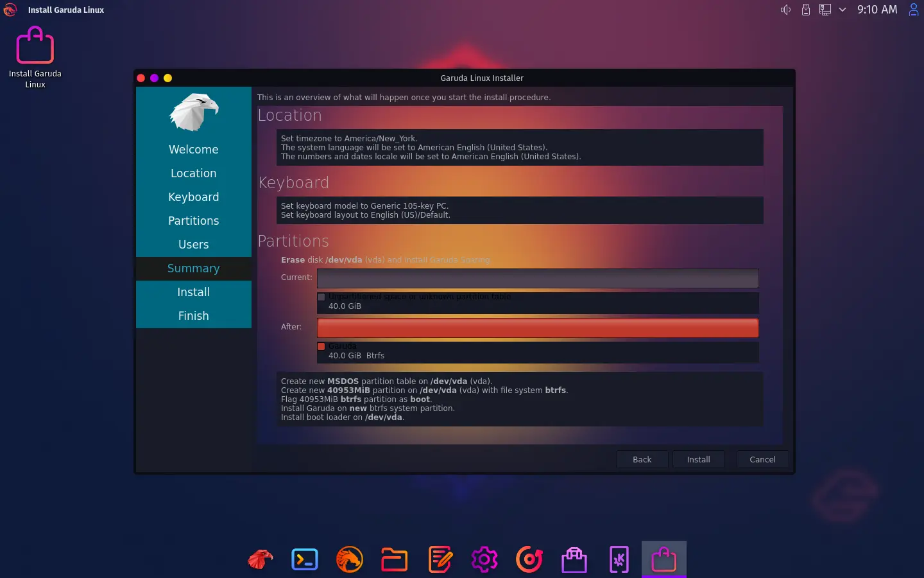
Task: Click the white eagle logo in the installer sidebar
Action: coord(194,112)
